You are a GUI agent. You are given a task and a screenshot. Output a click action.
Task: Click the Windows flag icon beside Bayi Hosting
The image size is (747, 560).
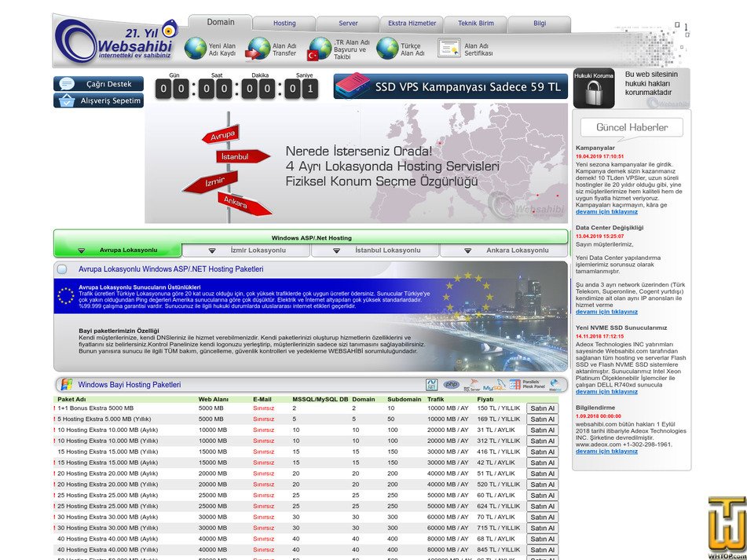[67, 385]
